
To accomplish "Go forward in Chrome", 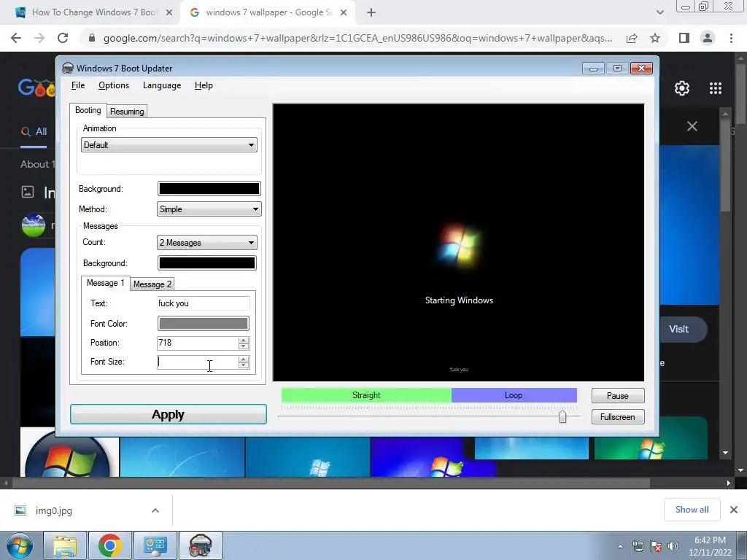I will (x=39, y=38).
